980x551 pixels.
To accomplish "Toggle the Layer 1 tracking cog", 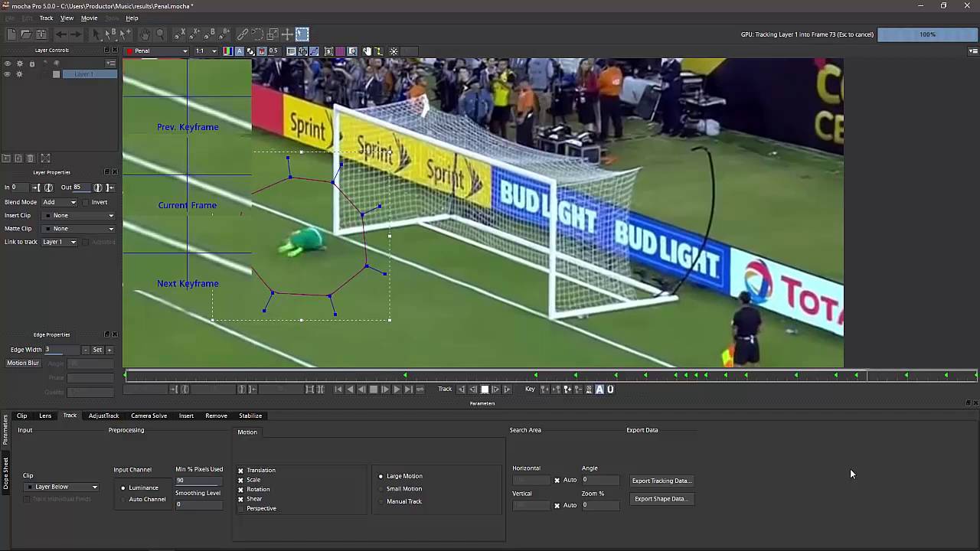I will (19, 74).
